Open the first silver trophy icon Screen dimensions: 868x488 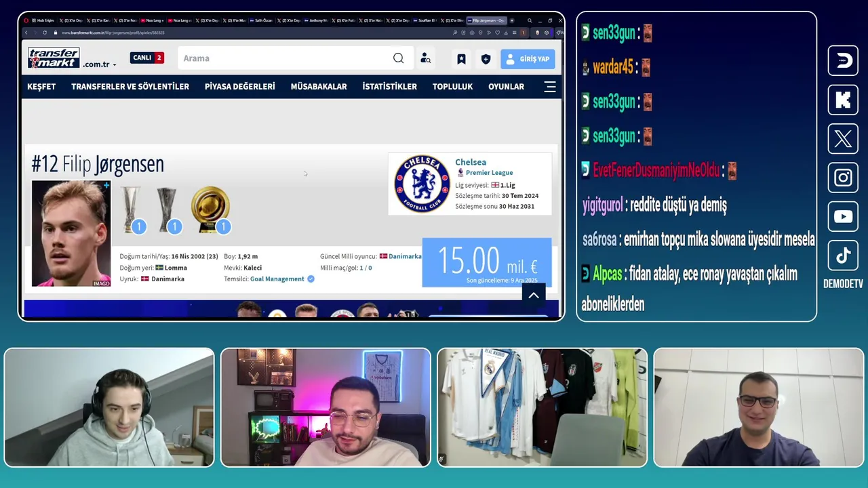point(132,210)
